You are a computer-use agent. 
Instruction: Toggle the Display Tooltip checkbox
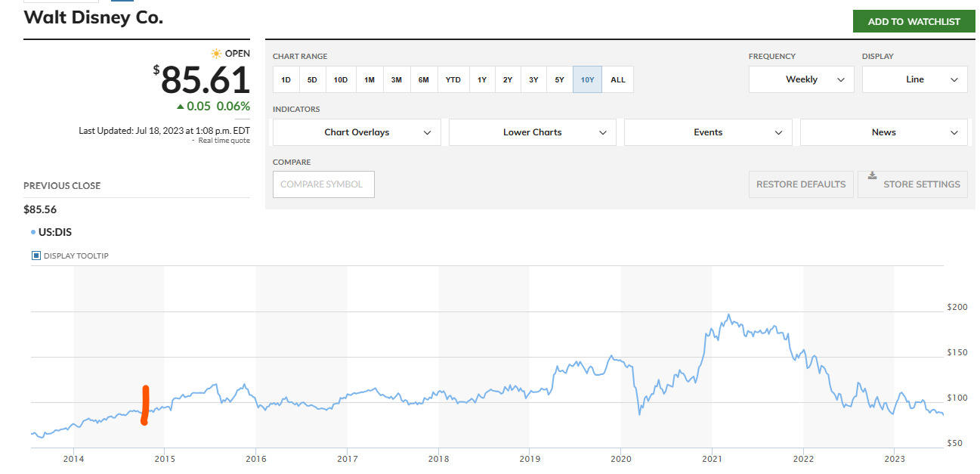(36, 256)
